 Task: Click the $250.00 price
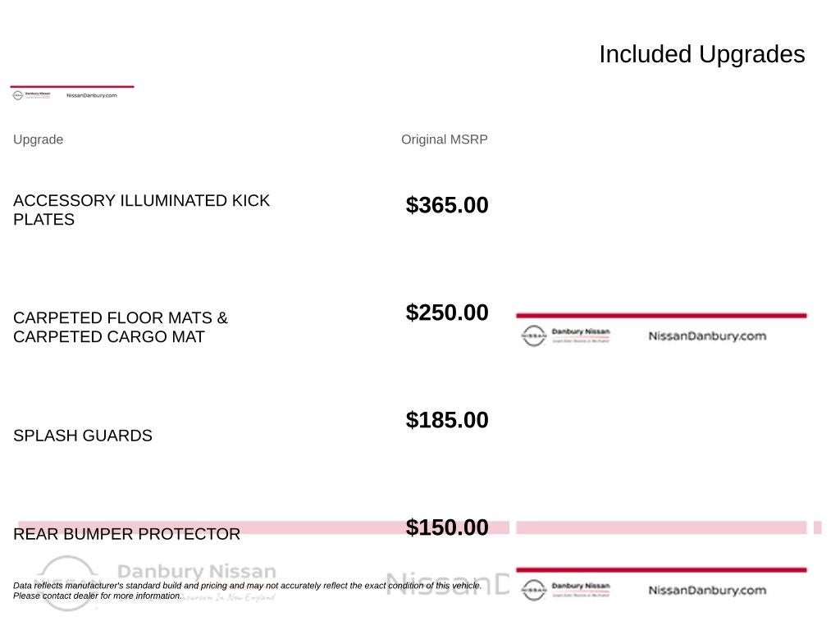pos(447,313)
